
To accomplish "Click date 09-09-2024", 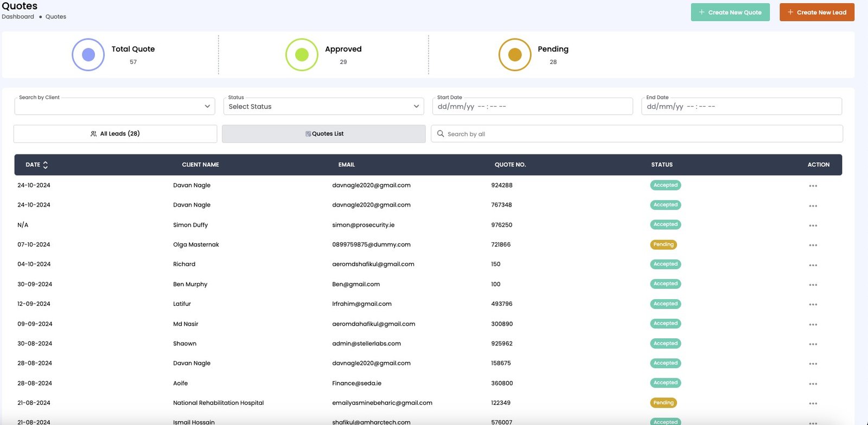I will point(35,324).
